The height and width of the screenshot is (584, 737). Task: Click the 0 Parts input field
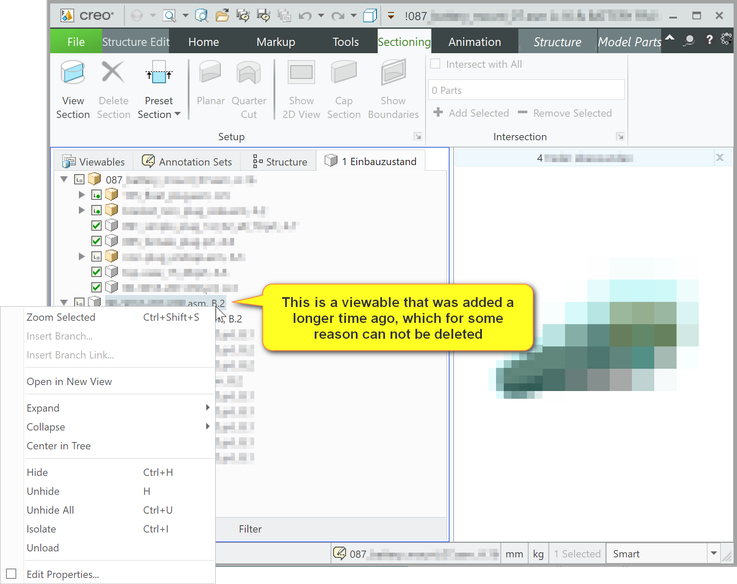point(526,90)
